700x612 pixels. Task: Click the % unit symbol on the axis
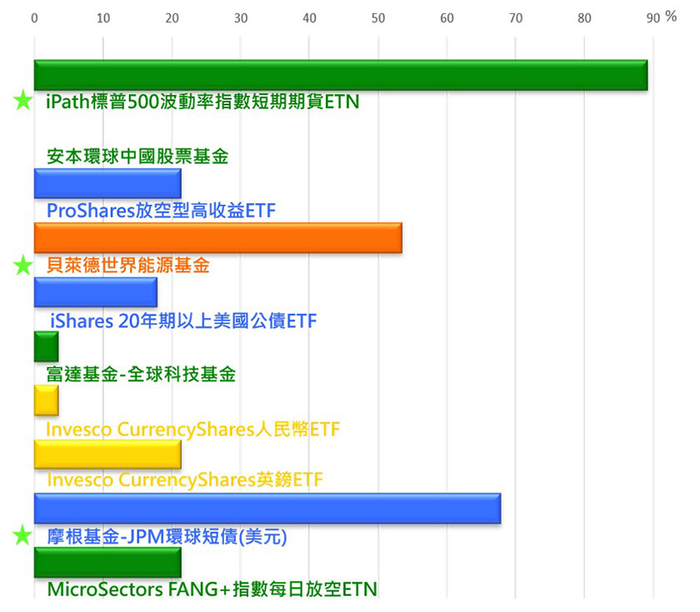[x=671, y=17]
